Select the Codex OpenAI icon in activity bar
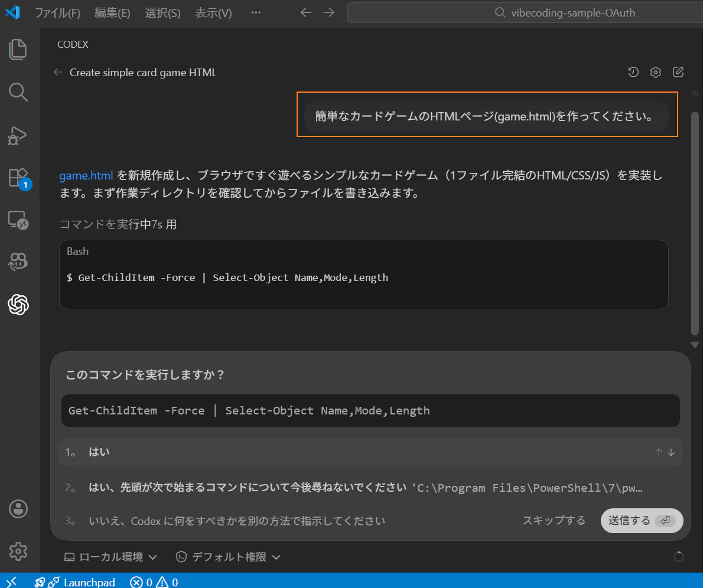The width and height of the screenshot is (703, 588). (18, 305)
